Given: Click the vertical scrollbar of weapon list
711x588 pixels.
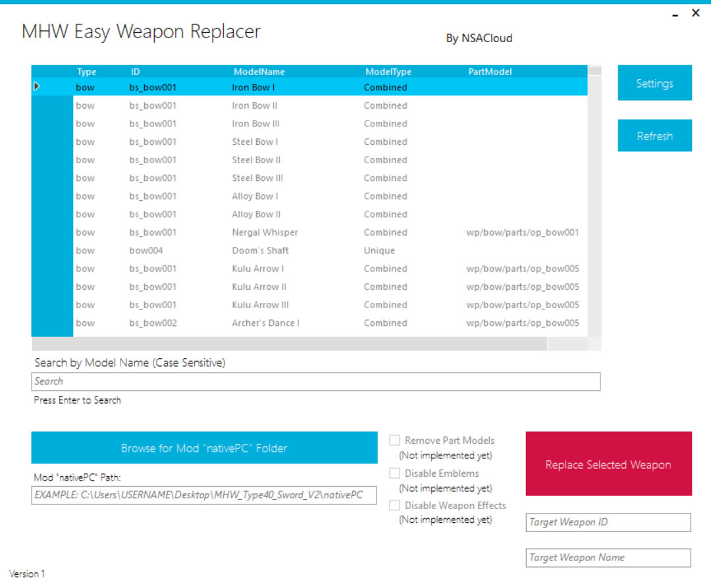Looking at the screenshot, I should (594, 198).
